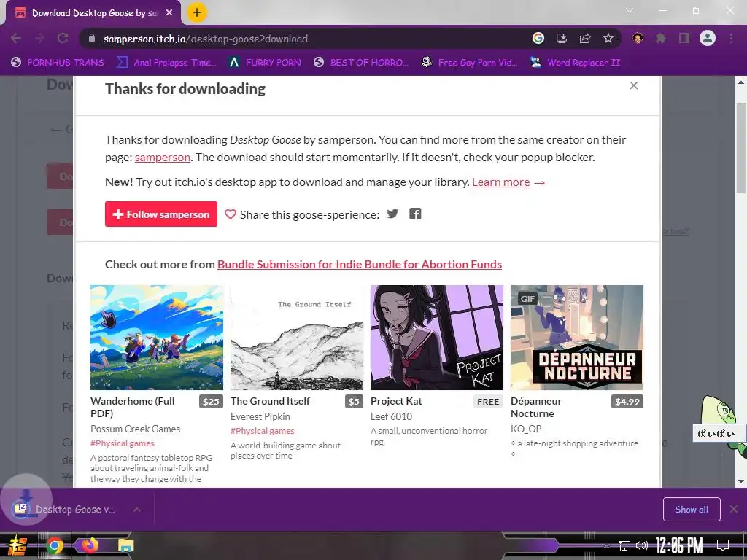Open Word Replacer II bookmark

click(576, 63)
